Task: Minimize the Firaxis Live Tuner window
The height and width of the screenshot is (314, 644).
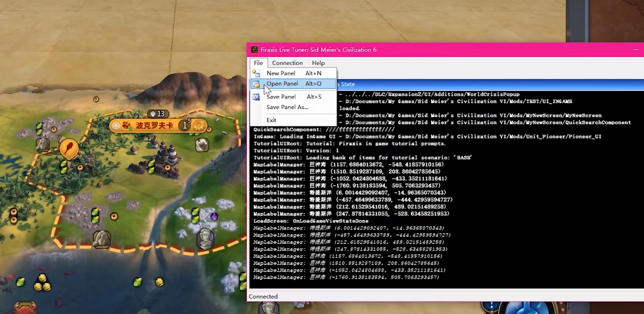Action: 636,50
